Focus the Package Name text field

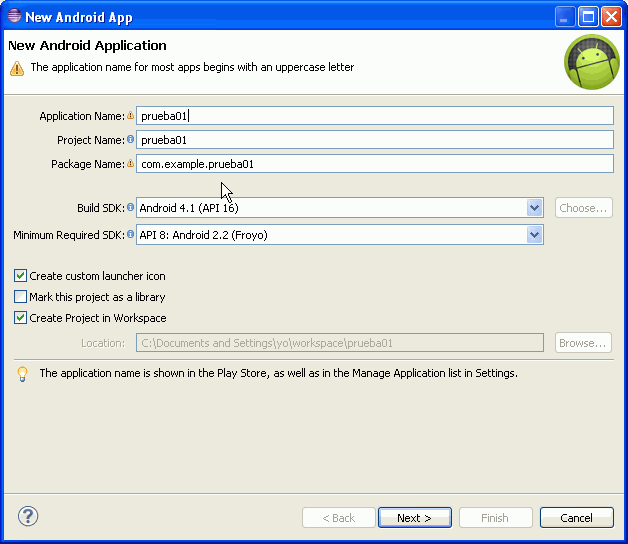point(375,164)
